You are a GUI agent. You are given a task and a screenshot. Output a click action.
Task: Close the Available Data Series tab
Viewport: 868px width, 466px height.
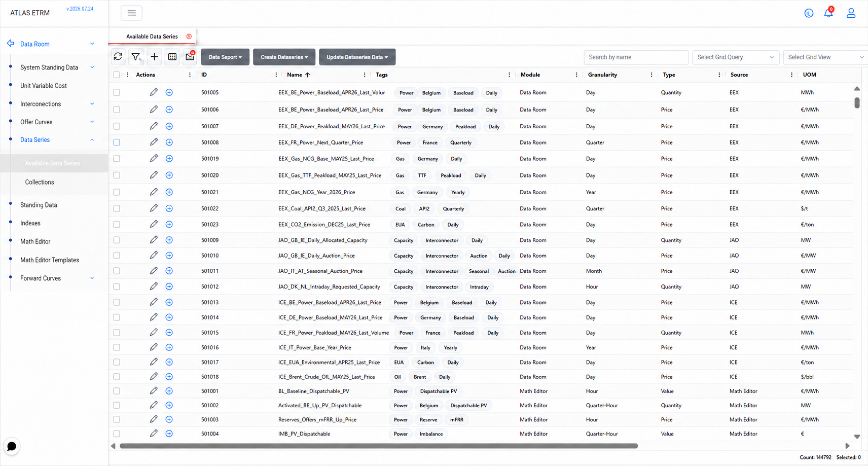point(189,37)
